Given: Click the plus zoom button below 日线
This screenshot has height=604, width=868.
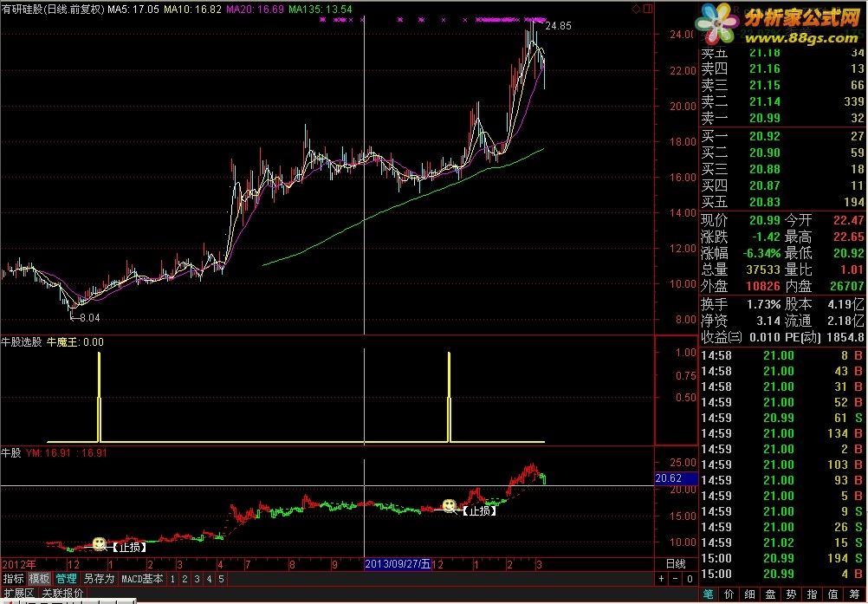Looking at the screenshot, I should [x=662, y=579].
